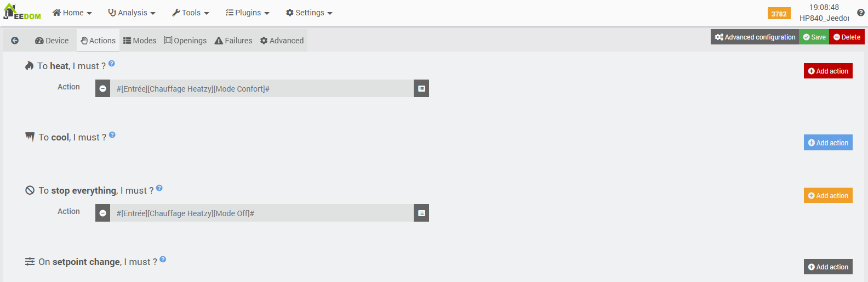This screenshot has width=868, height=282.
Task: Click help icon beside 'To stop everything'
Action: point(159,188)
